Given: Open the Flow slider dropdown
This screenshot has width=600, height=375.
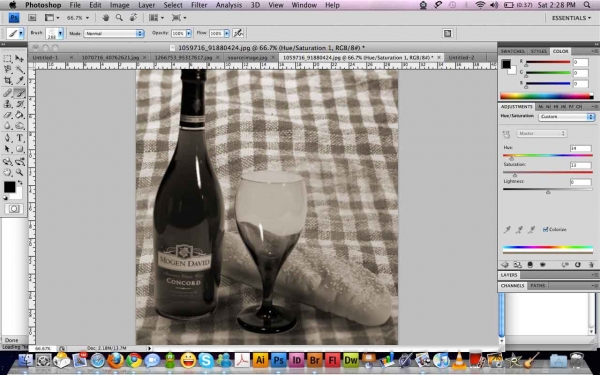Looking at the screenshot, I should (227, 33).
